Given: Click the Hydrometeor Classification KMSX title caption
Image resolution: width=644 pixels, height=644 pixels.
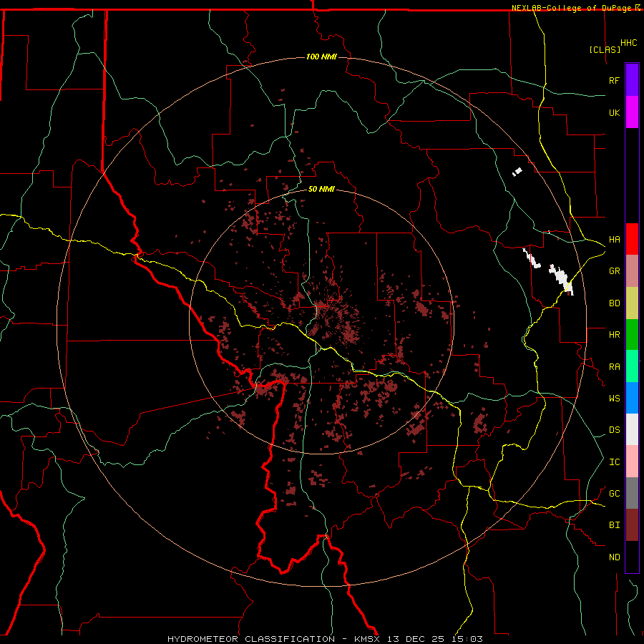Looking at the screenshot, I should tap(325, 639).
